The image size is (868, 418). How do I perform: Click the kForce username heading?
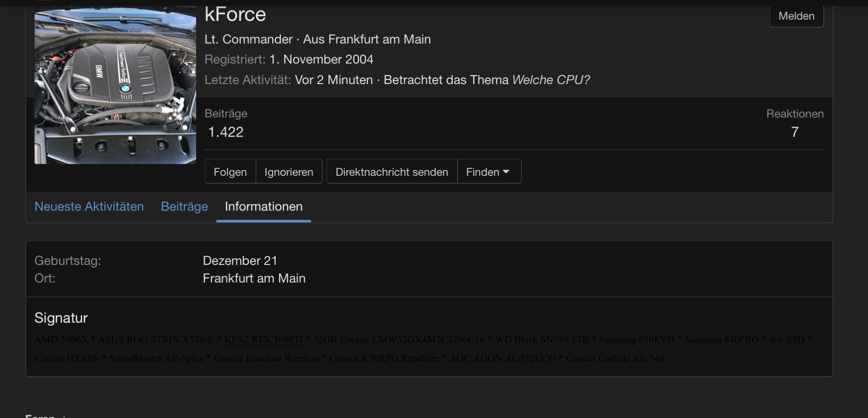[235, 14]
